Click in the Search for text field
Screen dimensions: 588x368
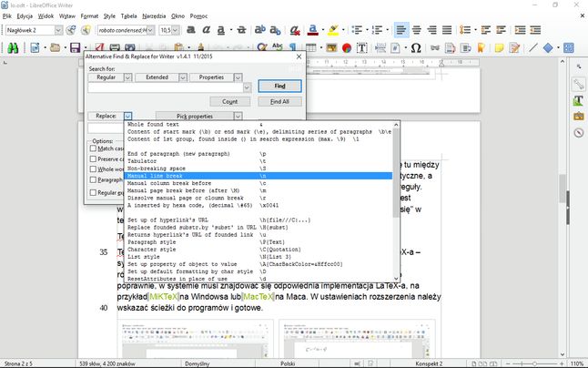[x=166, y=87]
